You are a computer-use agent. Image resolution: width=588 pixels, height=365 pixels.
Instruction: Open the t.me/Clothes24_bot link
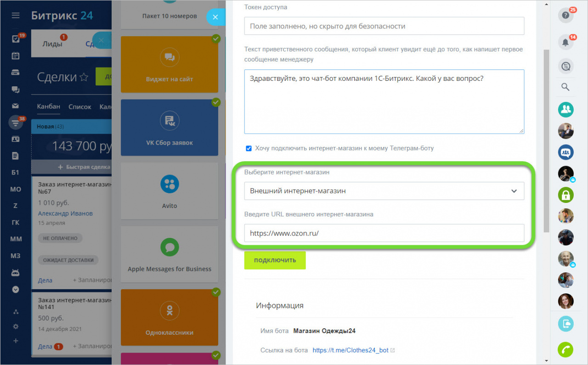pyautogui.click(x=351, y=350)
